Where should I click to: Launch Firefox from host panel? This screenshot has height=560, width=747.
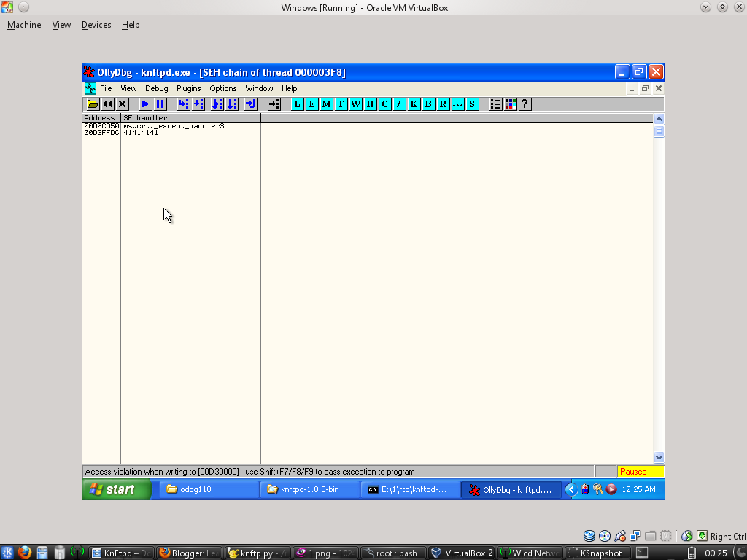(24, 553)
